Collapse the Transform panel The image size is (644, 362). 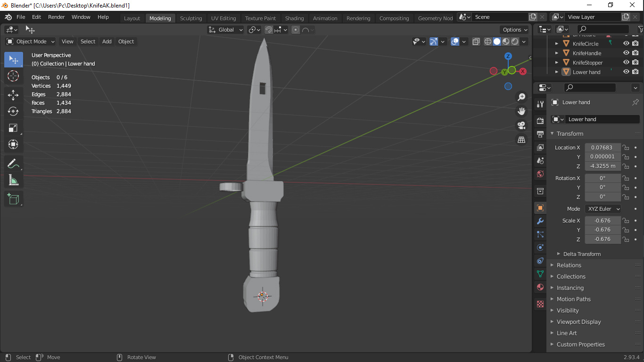[x=570, y=133]
